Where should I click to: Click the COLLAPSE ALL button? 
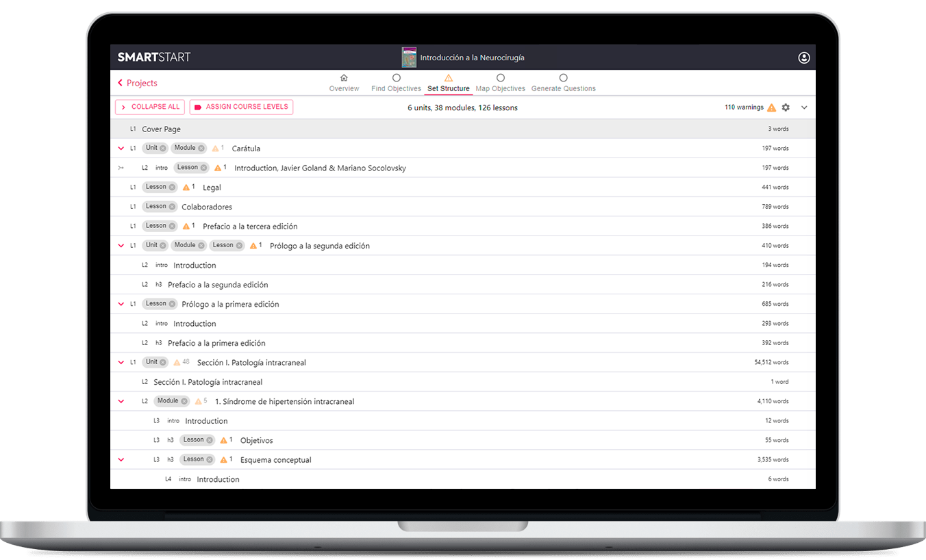tap(149, 107)
